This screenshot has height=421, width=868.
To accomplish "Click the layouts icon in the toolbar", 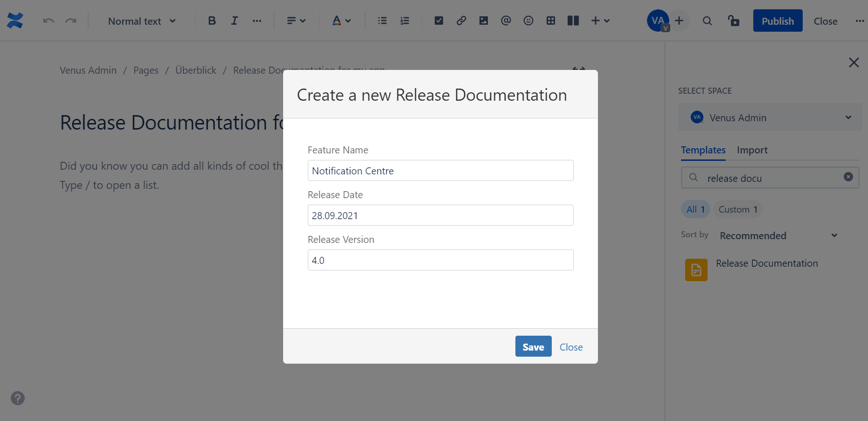I will click(x=573, y=21).
